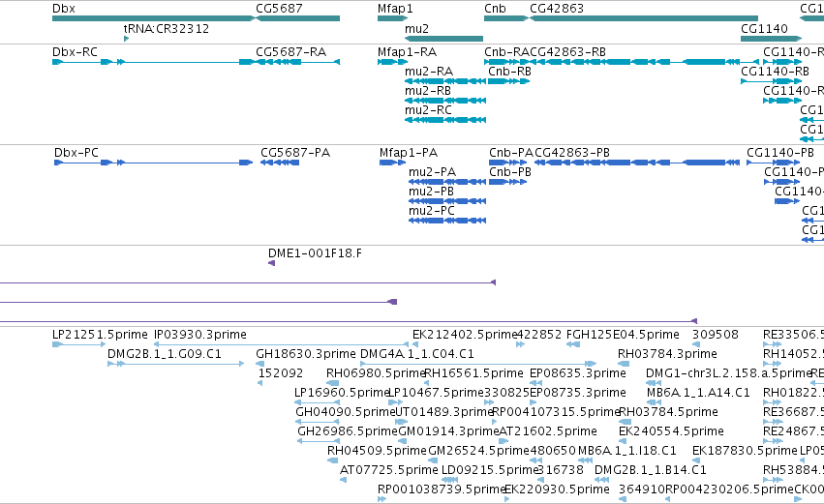Click the LP21251.5prime EST feature
The height and width of the screenshot is (504, 824).
pyautogui.click(x=78, y=344)
